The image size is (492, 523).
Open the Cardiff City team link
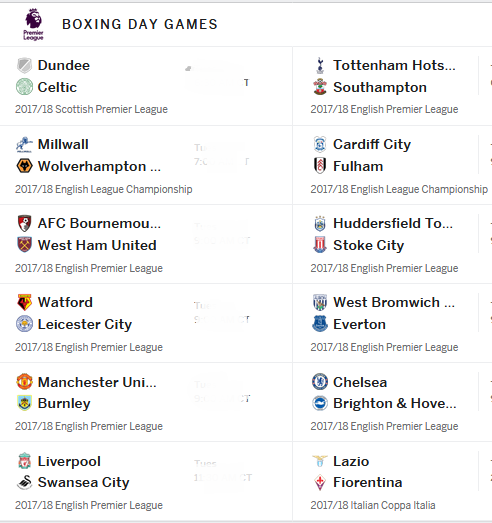(372, 144)
